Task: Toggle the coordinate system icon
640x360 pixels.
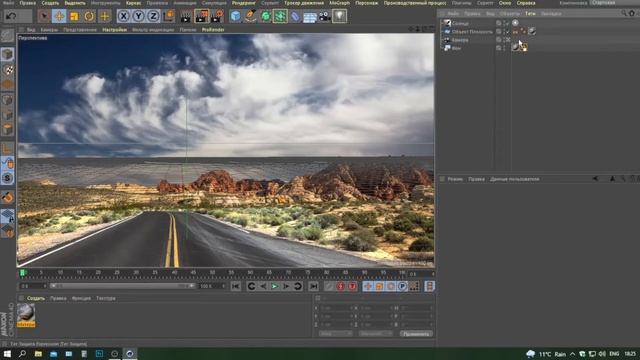Action: [x=169, y=16]
